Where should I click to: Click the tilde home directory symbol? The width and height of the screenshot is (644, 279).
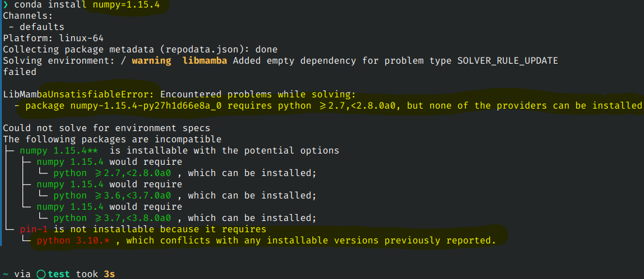point(5,274)
